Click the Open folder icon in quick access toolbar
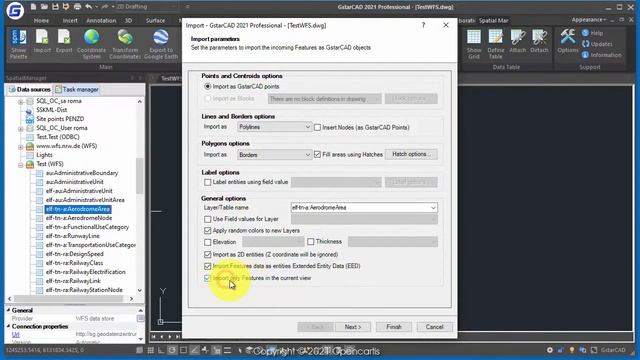640x360 pixels. [44, 7]
